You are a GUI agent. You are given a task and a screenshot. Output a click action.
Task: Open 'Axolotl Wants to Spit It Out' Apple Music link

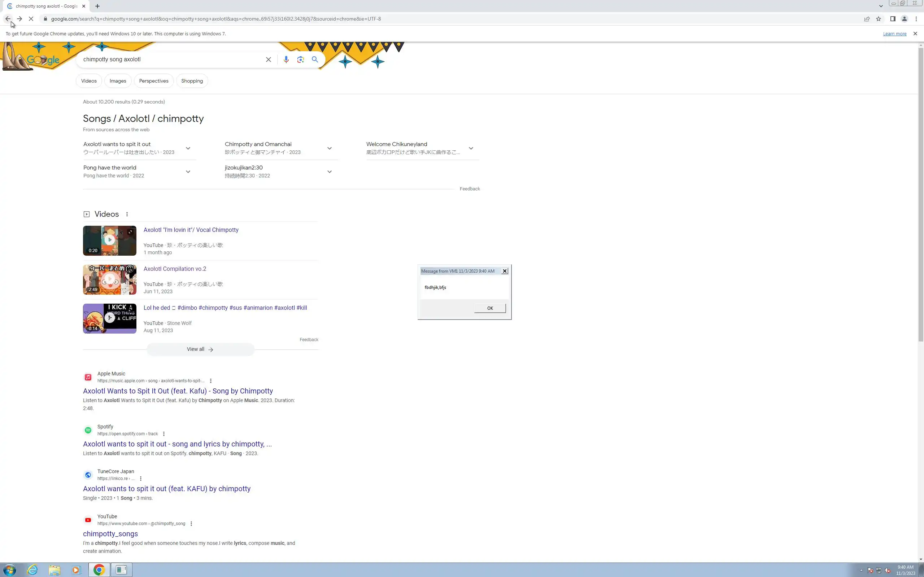tap(178, 391)
